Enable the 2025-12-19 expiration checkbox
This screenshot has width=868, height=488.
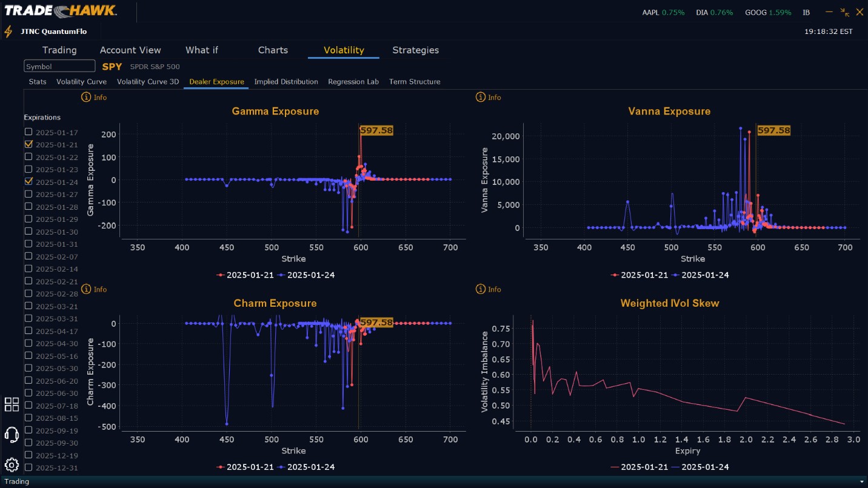[x=28, y=455]
